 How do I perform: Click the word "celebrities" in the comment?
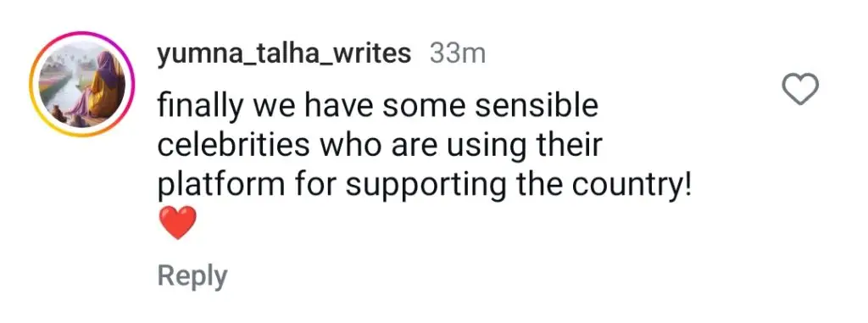point(234,146)
